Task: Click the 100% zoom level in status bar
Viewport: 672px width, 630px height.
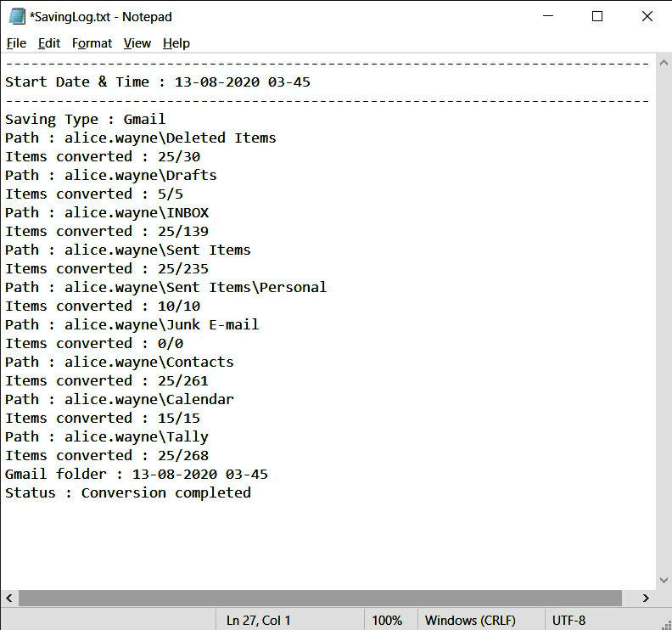Action: tap(387, 621)
